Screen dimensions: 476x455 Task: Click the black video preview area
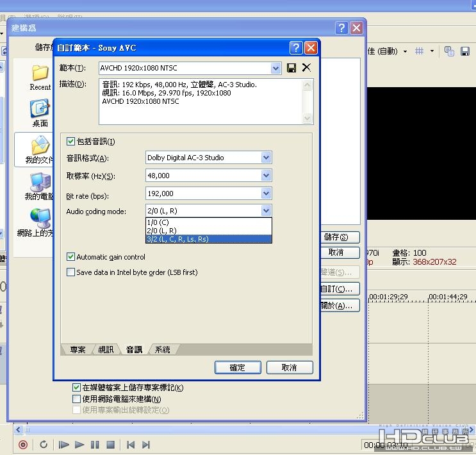click(422, 153)
